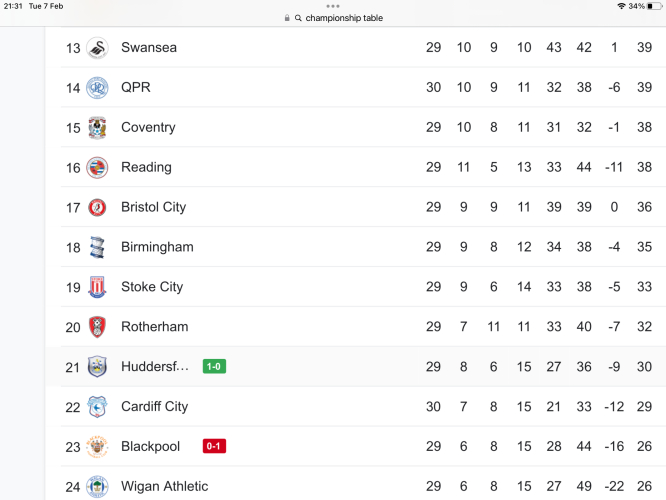Screen dimensions: 666x500
Task: Click the Birmingham club crest icon
Action: tap(97, 247)
